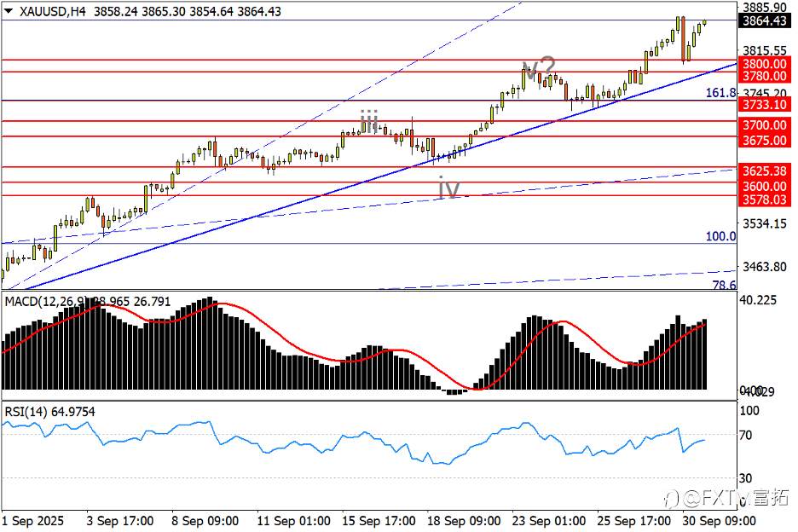Click the time axis label 1 Sep 2025
Image resolution: width=798 pixels, height=532 pixels.
(32, 521)
